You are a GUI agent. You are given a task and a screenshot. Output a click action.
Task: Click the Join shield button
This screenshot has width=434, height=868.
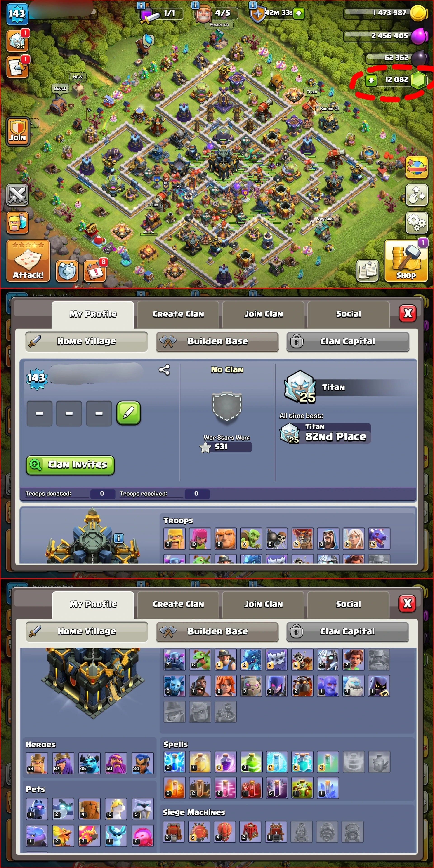pos(18,132)
